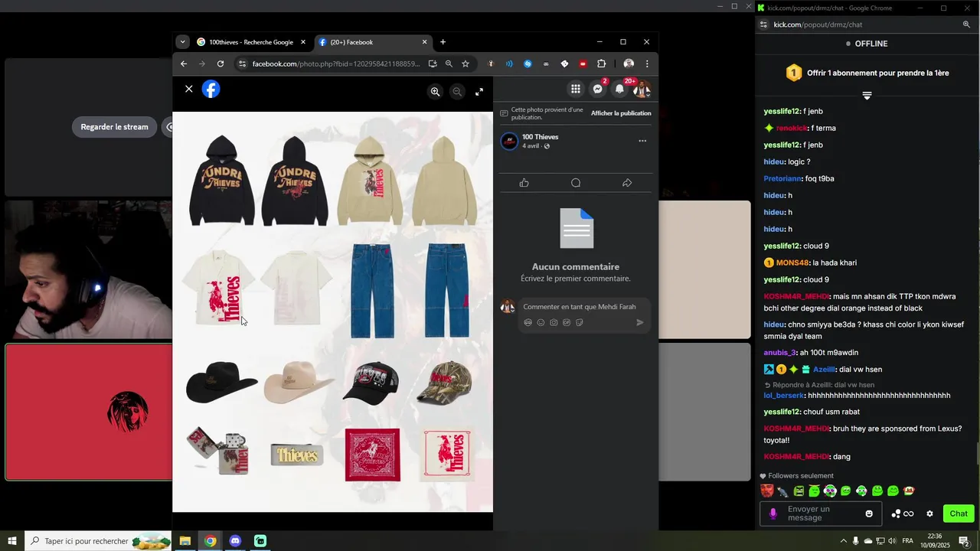Close the Facebook photo viewer
The image size is (980, 551).
189,89
